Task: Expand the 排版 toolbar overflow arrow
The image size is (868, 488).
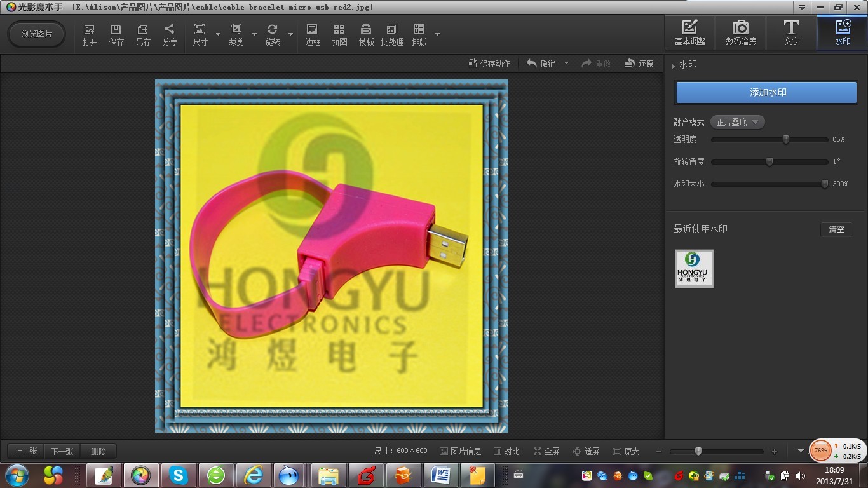Action: pos(437,34)
